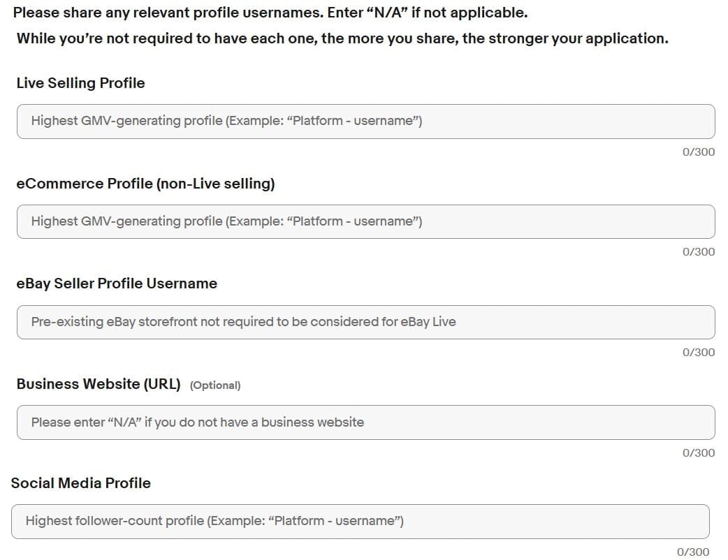Focus the Social Media Profile text box
Screen dimensions: 728x560
click(x=360, y=521)
